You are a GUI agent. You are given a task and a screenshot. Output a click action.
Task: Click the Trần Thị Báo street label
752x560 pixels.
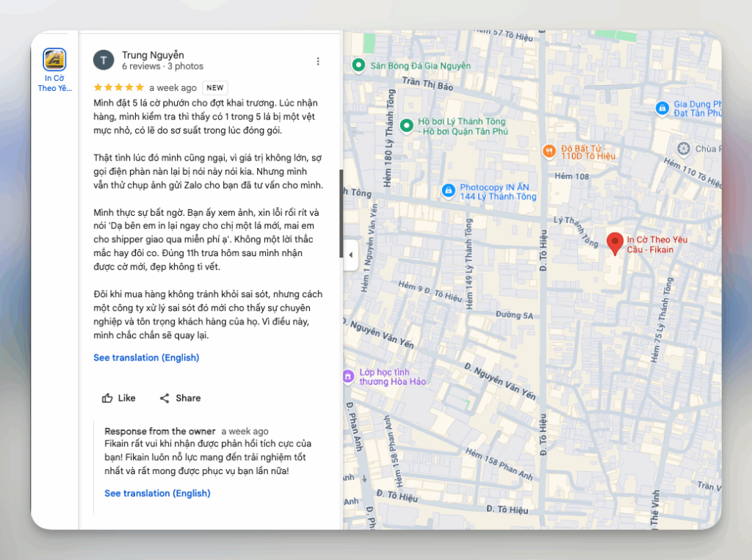coord(427,84)
